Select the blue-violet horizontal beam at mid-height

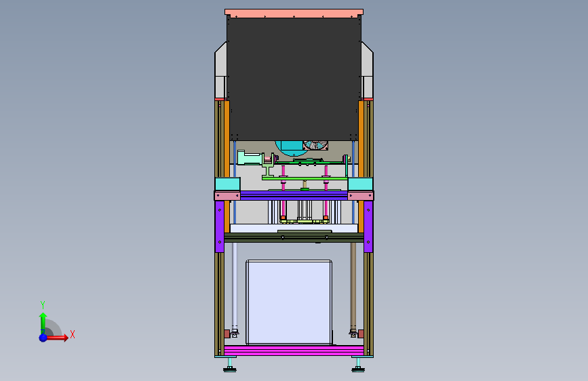click(294, 195)
